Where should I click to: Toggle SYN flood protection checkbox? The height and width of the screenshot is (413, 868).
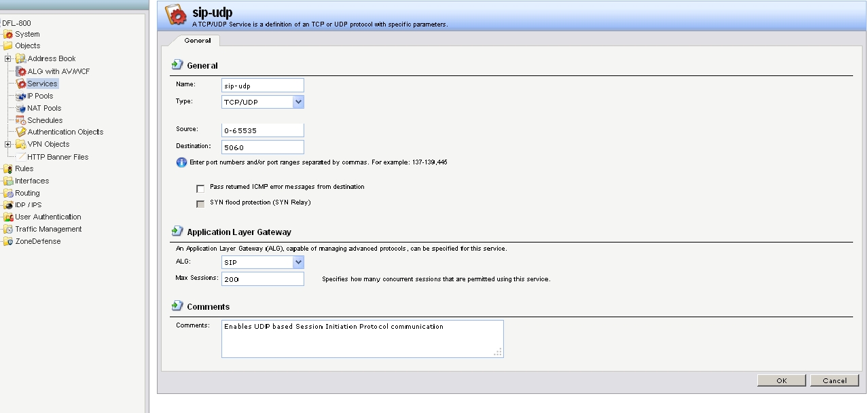tap(200, 203)
